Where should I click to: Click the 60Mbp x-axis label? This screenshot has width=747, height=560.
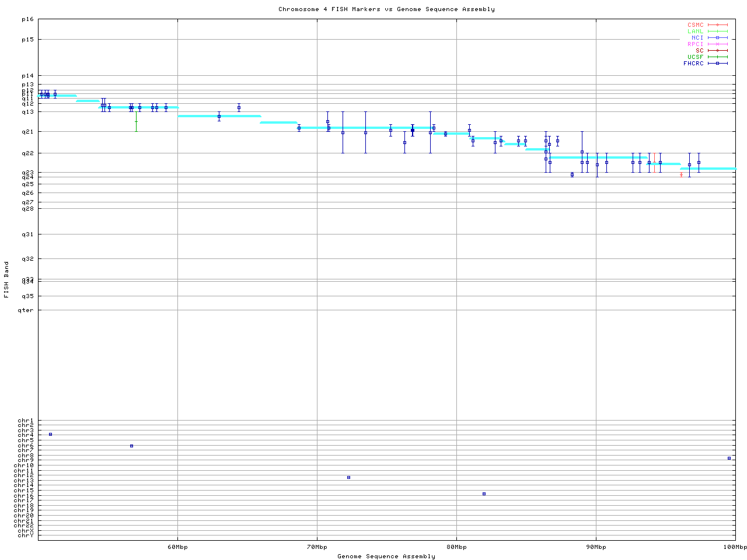tap(177, 547)
